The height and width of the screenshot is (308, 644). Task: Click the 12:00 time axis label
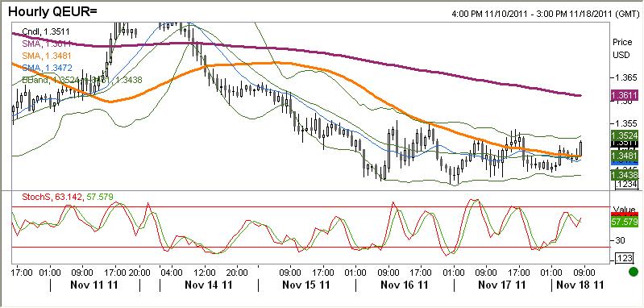point(205,272)
